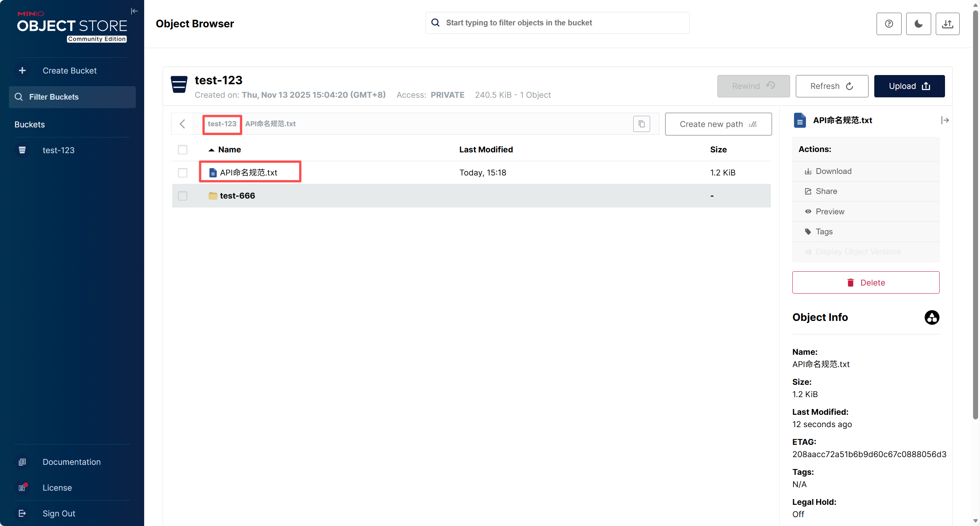Collapse the sidebar menu with arrow icon
Screen dimensions: 980x526
point(134,11)
